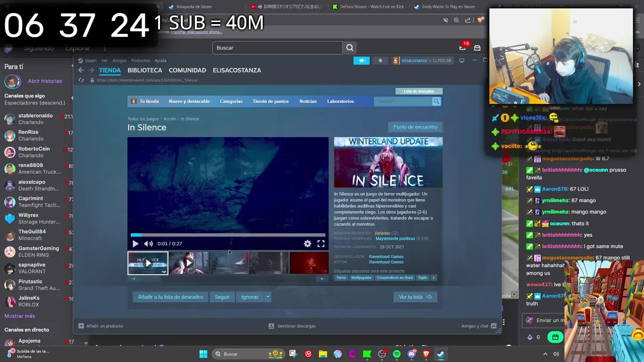Select the second video thumbnail in the strip
Image resolution: width=644 pixels, height=362 pixels.
pos(188,263)
